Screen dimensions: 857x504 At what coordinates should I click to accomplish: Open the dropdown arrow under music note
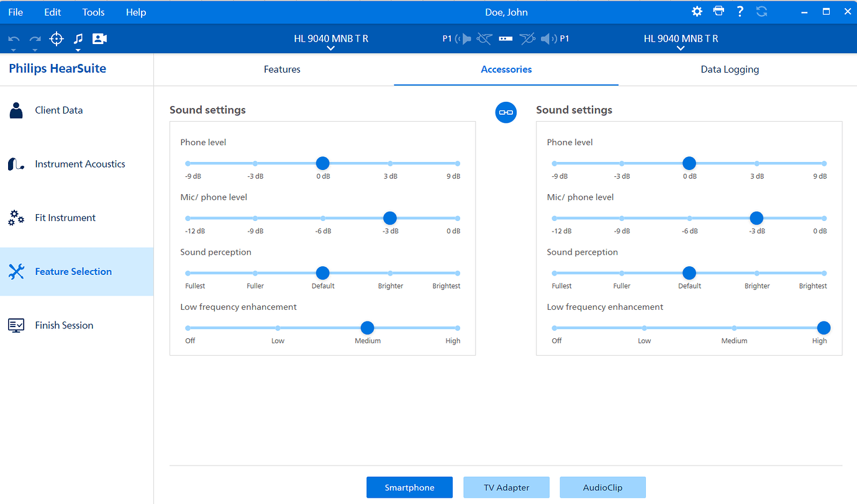(78, 50)
